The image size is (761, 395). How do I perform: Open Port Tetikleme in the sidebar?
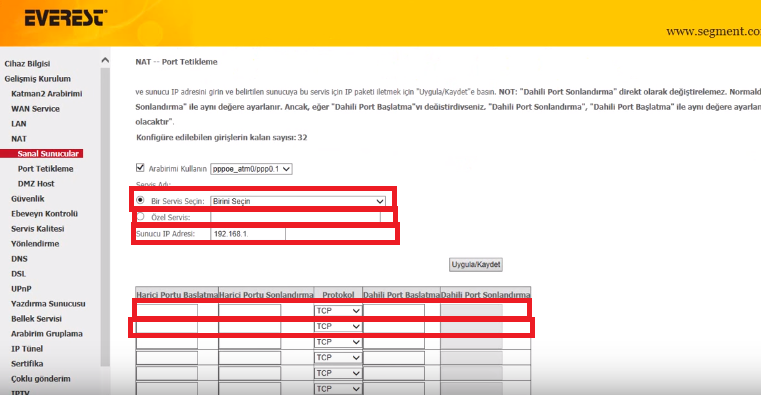[46, 169]
